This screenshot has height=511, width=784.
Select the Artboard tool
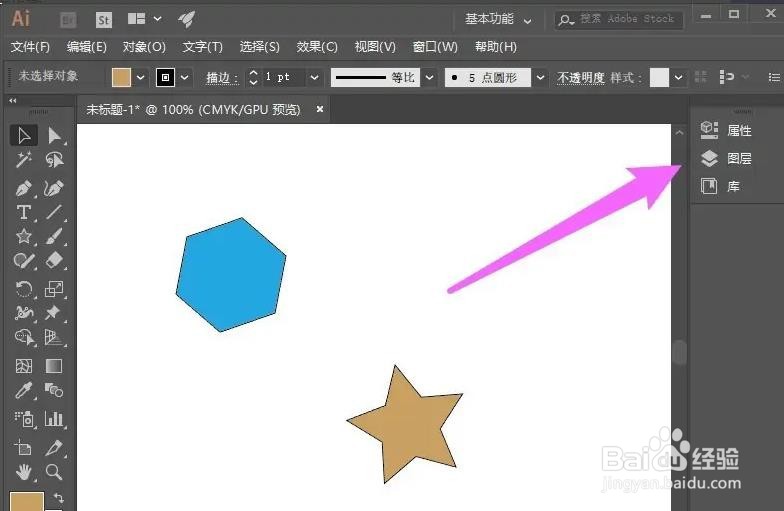click(24, 448)
